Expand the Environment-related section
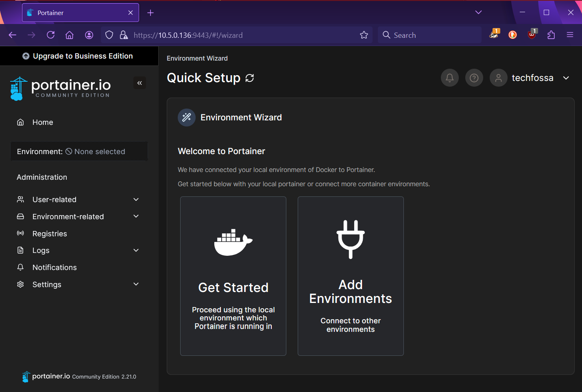This screenshot has width=582, height=392. pyautogui.click(x=136, y=216)
